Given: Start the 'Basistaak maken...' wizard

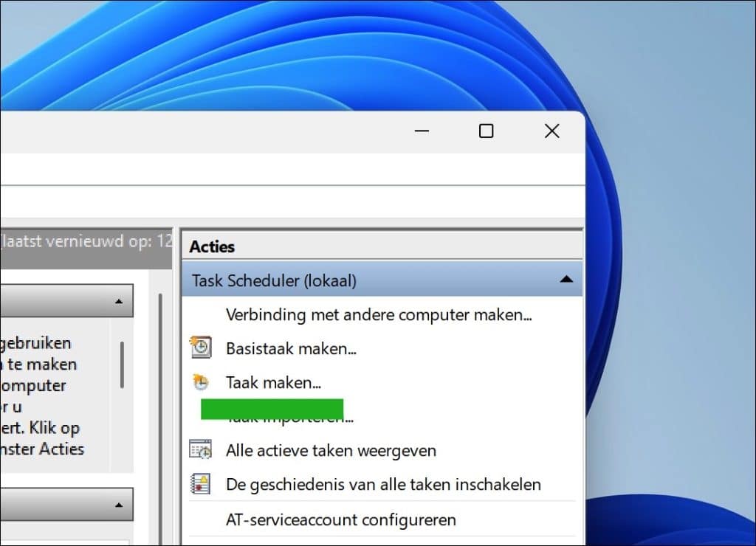Looking at the screenshot, I should coord(292,348).
